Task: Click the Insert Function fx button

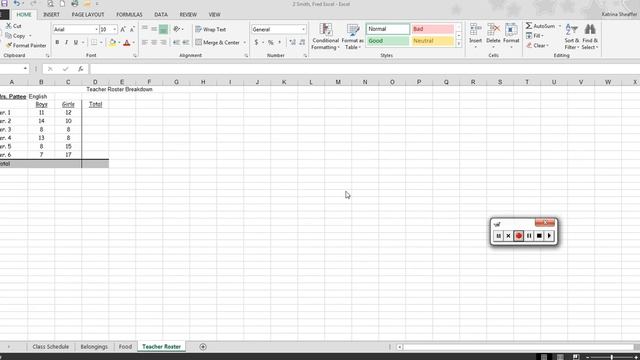Action: pyautogui.click(x=80, y=69)
